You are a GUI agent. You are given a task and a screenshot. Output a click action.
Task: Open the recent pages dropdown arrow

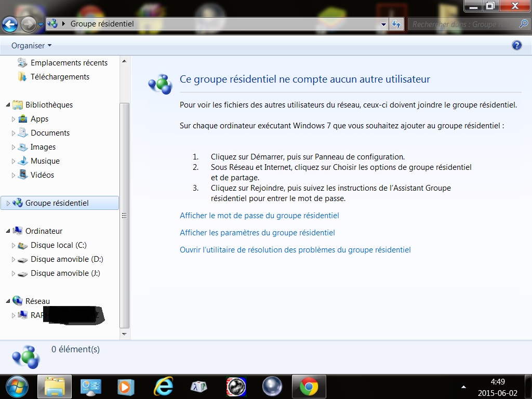pyautogui.click(x=41, y=24)
